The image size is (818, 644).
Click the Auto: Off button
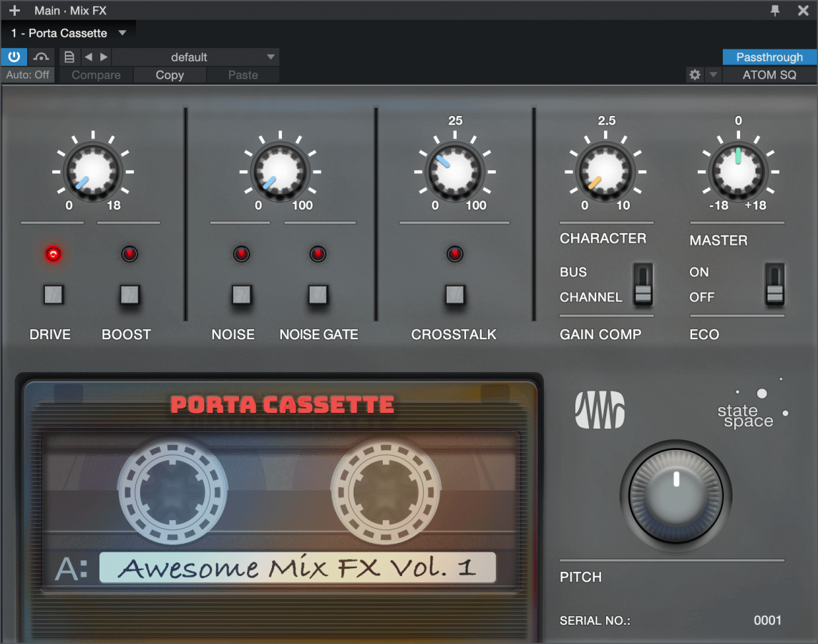click(x=28, y=74)
